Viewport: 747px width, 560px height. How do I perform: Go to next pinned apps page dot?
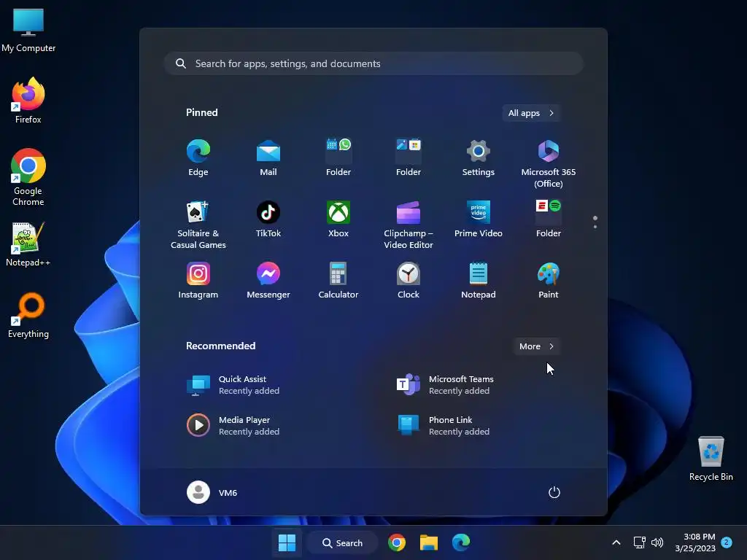[x=595, y=227]
